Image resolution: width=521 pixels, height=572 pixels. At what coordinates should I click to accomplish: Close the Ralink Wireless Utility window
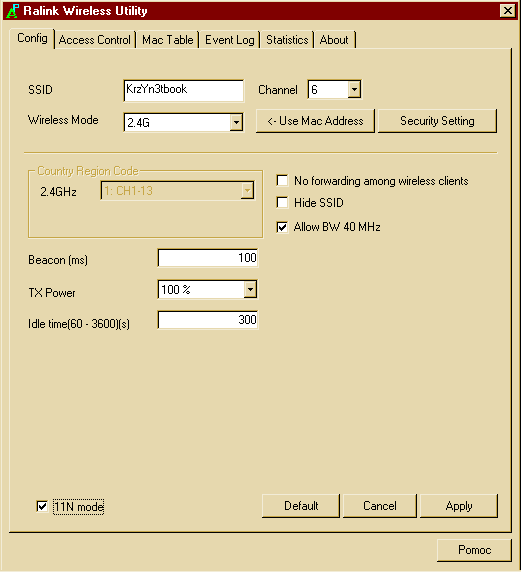508,11
